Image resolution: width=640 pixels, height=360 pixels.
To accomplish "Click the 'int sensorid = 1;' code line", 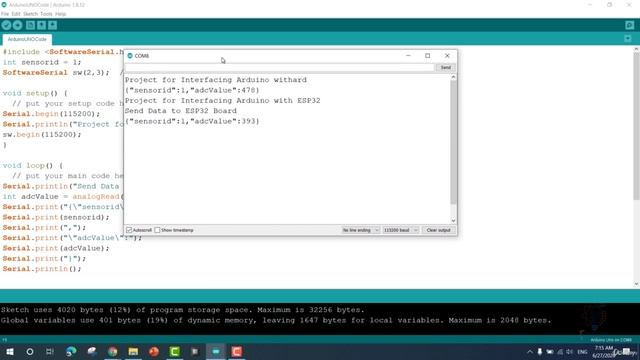I will (42, 62).
